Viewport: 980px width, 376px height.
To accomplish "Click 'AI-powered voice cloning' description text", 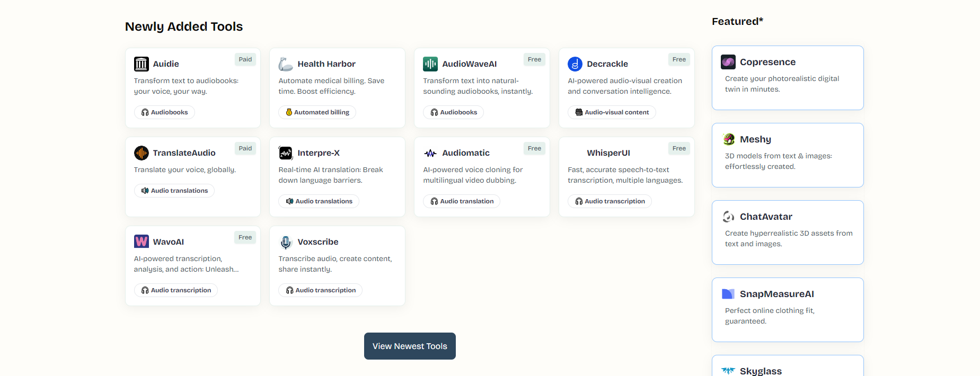I will pos(473,175).
